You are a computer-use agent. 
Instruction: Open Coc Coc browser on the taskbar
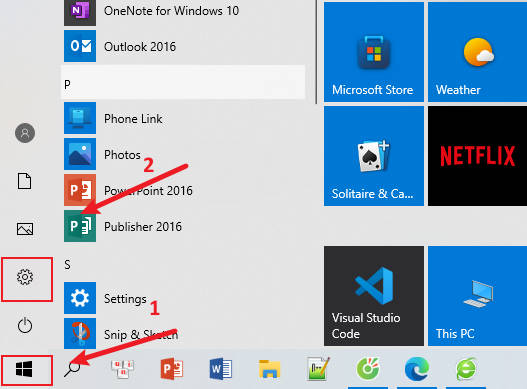[x=368, y=369]
